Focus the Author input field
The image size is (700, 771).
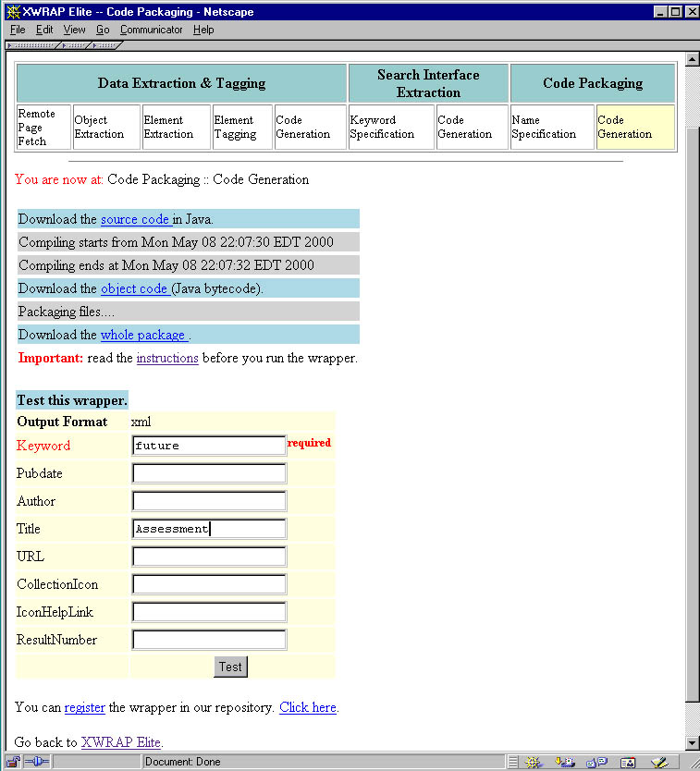point(209,501)
